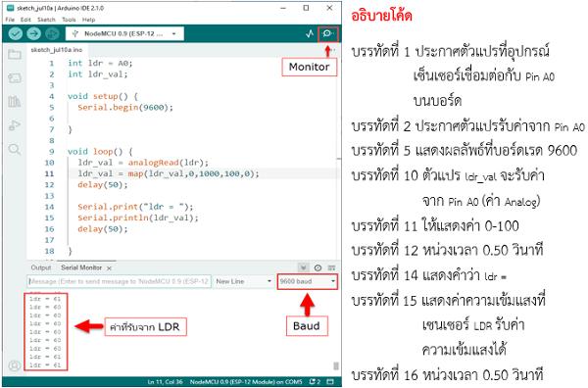
Task: Open the Tools menu
Action: click(x=69, y=20)
